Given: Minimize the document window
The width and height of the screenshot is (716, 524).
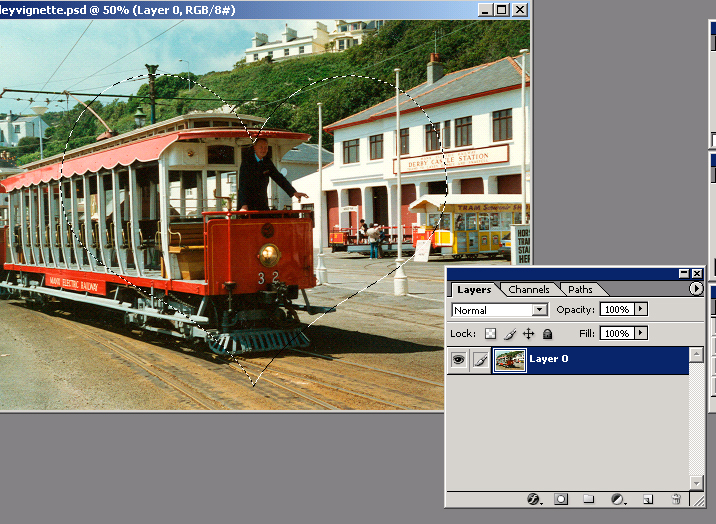Looking at the screenshot, I should pos(485,10).
